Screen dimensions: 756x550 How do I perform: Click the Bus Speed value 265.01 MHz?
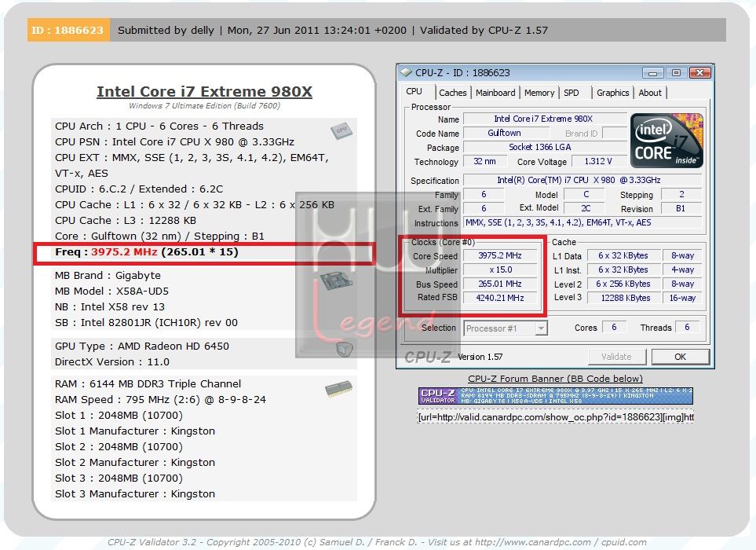pyautogui.click(x=500, y=284)
